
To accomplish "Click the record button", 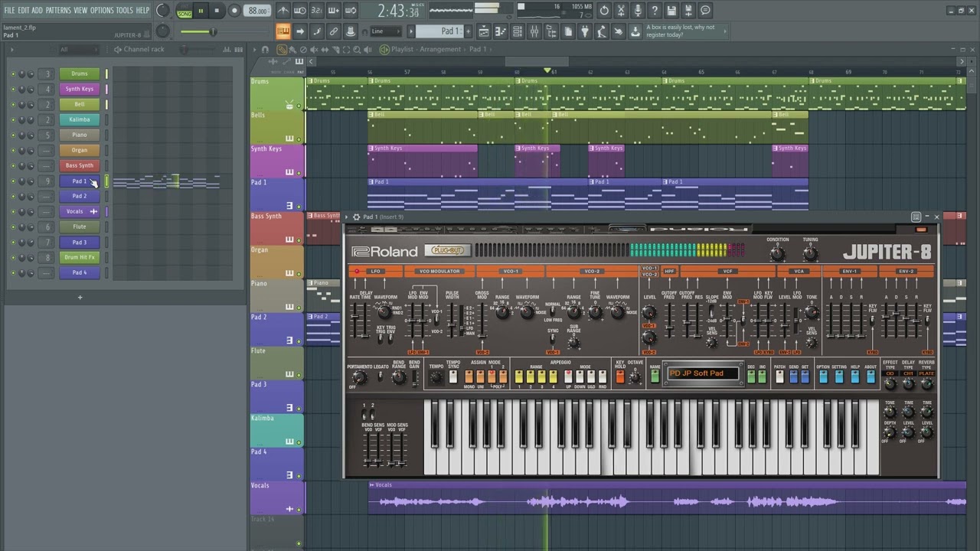I will coord(234,11).
